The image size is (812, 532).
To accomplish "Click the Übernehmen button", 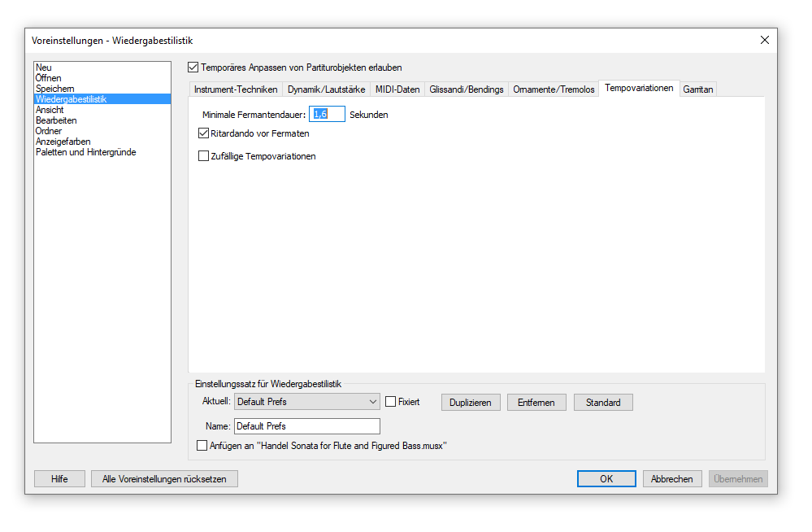I will pyautogui.click(x=738, y=478).
